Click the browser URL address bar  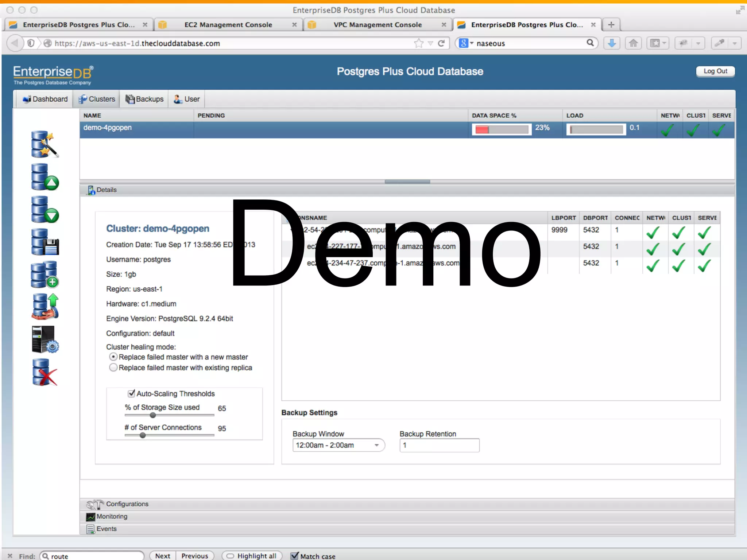tap(233, 43)
